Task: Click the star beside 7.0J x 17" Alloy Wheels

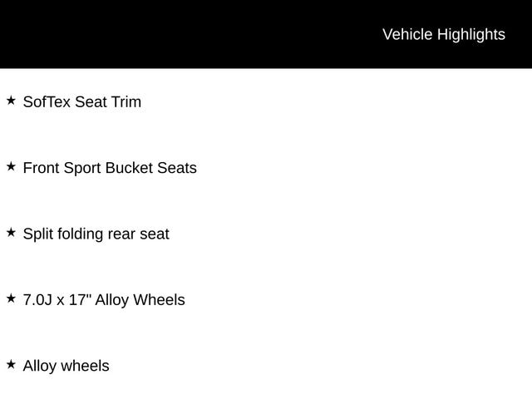Action: (11, 298)
